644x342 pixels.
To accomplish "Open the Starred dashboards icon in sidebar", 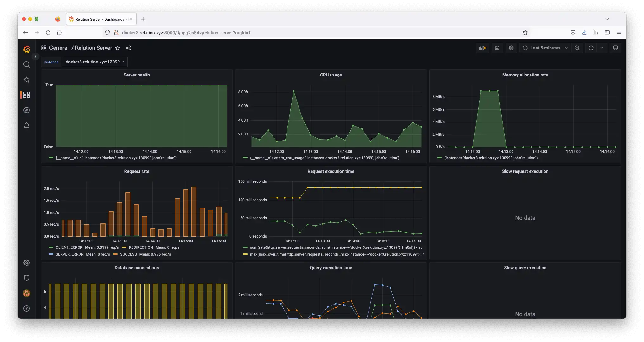I will tap(27, 80).
